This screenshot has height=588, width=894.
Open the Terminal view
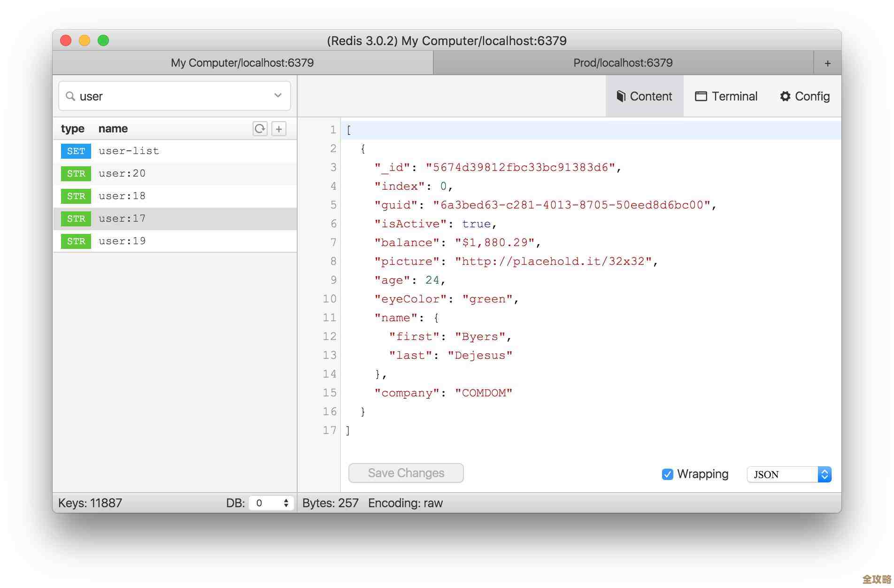coord(726,96)
